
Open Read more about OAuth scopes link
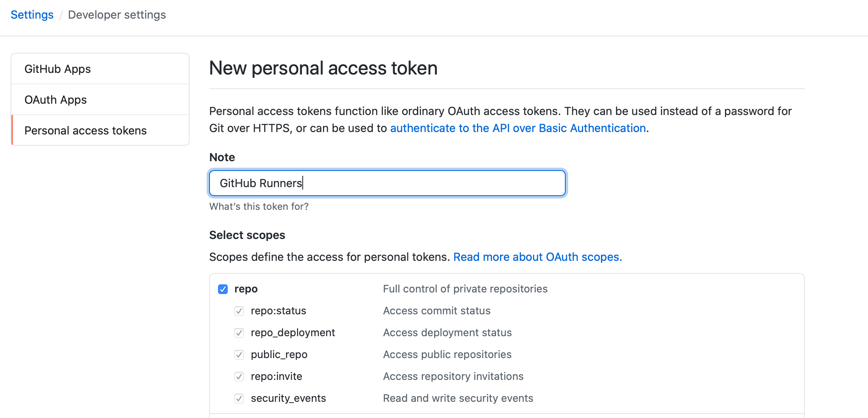pos(537,257)
